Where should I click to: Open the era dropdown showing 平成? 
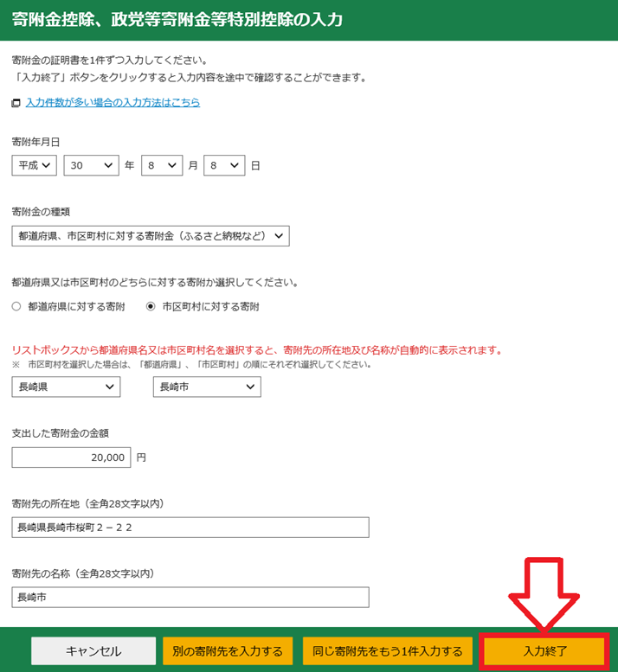tap(35, 165)
